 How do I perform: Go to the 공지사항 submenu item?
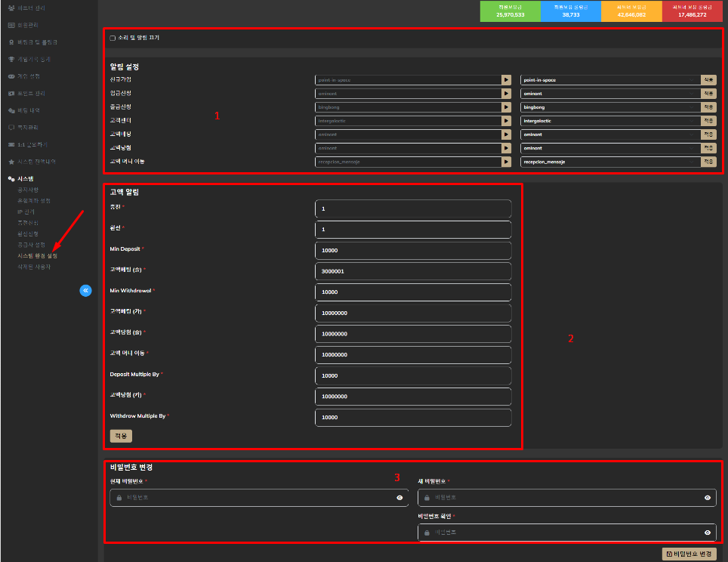point(28,190)
